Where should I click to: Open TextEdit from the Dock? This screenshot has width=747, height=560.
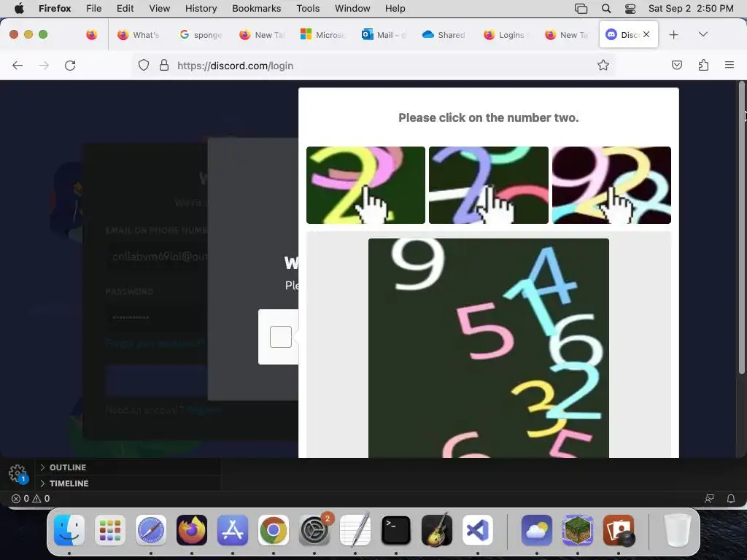pyautogui.click(x=355, y=530)
